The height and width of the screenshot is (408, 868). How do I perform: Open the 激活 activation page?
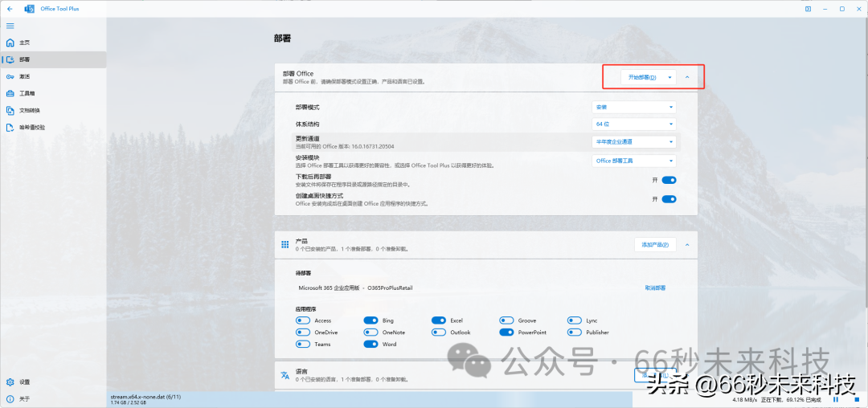53,76
